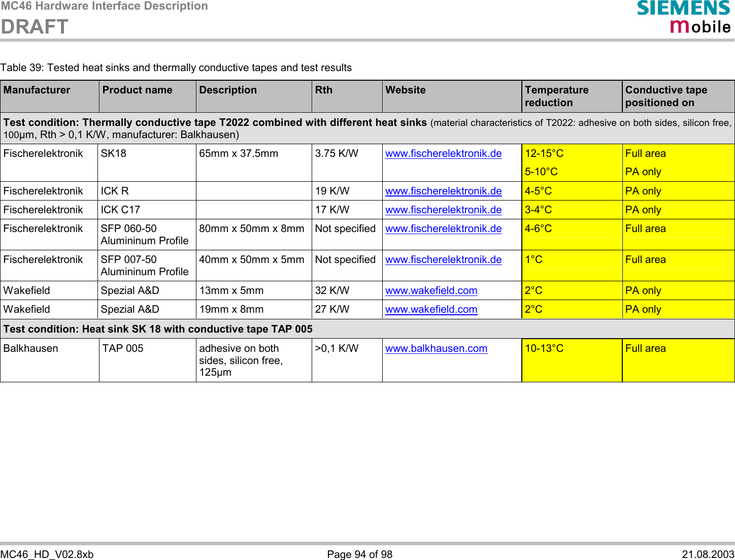This screenshot has width=735, height=560.
Task: Click the Siemens mobile logo
Action: click(684, 17)
